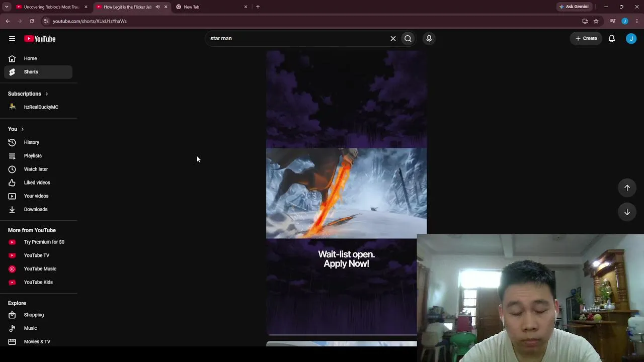Go to the previous Short with up arrow
Viewport: 644px width, 362px height.
627,188
